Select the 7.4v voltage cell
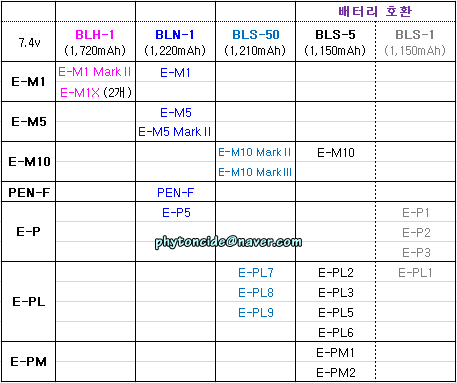Viewport: 457px width, 383px height. click(29, 42)
